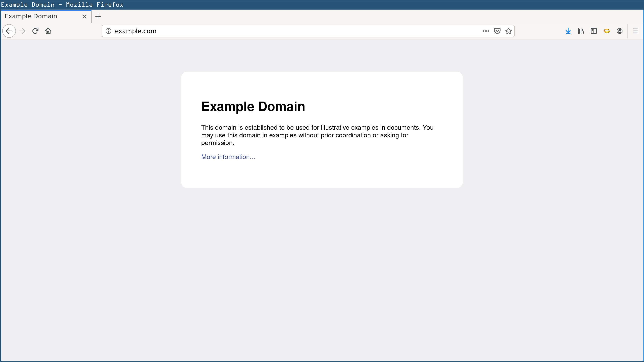Follow the More information... link
The image size is (644, 362).
click(228, 157)
